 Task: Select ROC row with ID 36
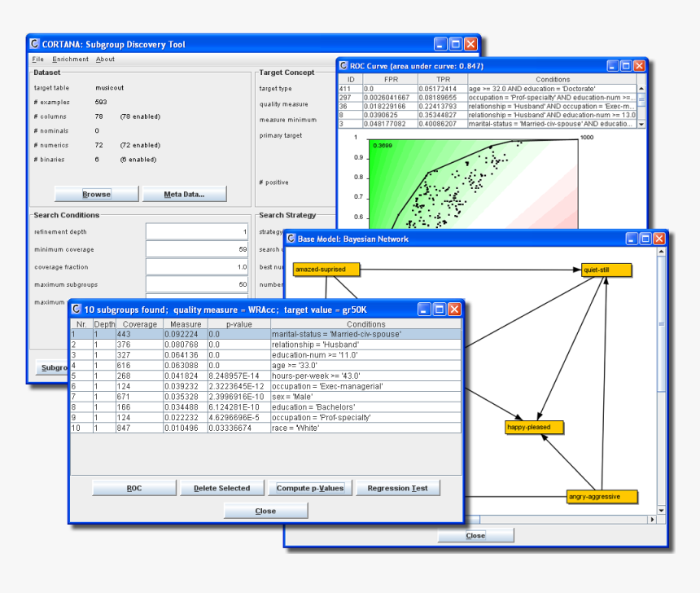488,107
